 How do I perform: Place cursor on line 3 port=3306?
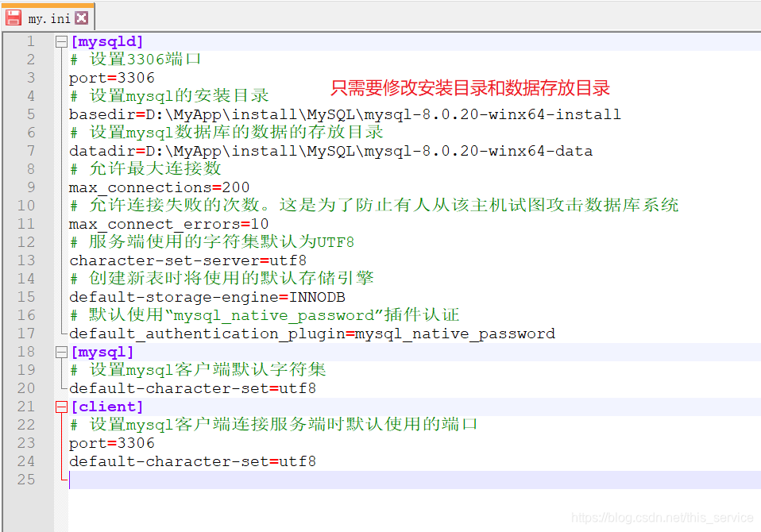point(112,78)
